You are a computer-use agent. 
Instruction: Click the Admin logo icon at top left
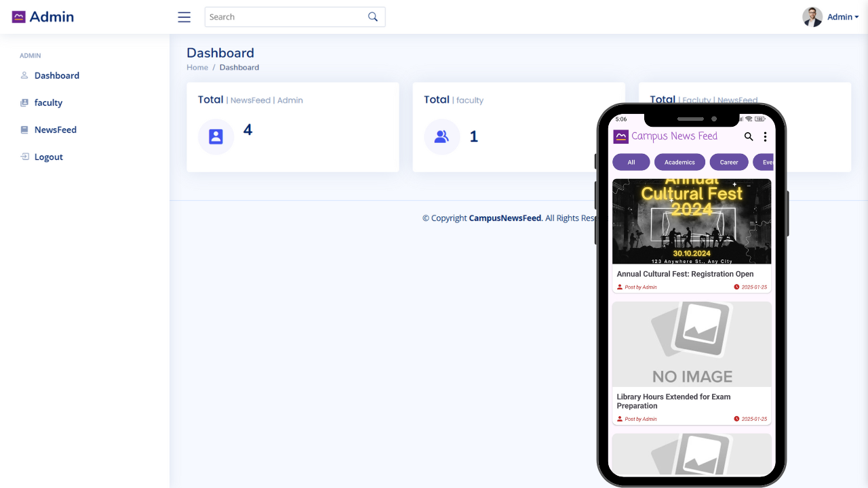[19, 17]
